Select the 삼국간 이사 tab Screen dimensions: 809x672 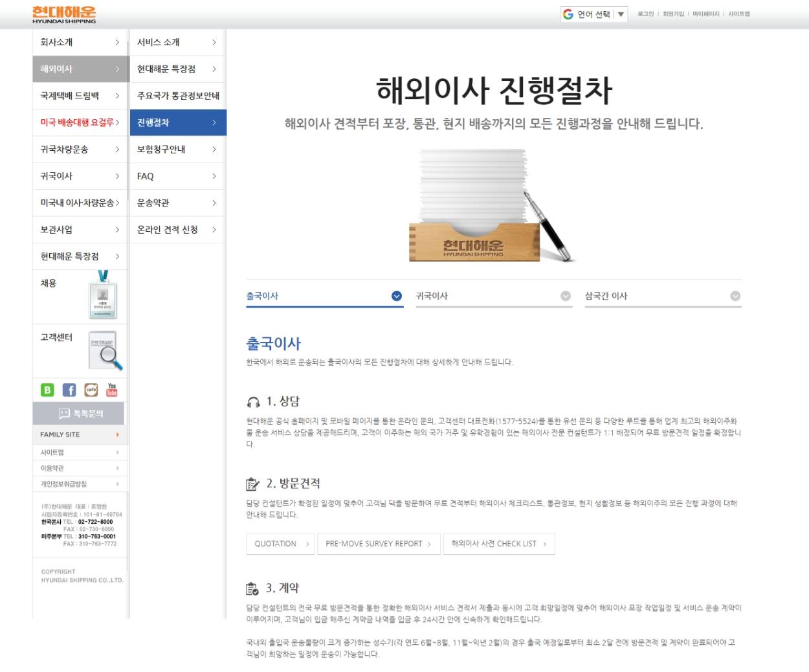click(x=663, y=296)
